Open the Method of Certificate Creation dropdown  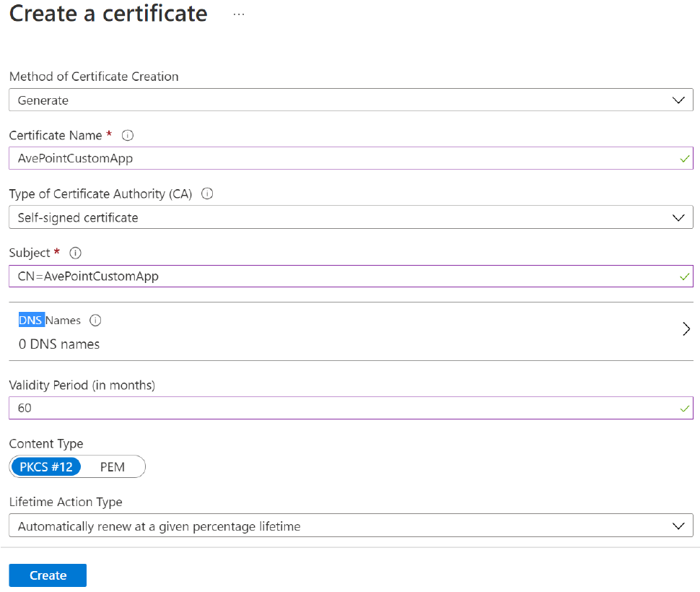pos(678,99)
